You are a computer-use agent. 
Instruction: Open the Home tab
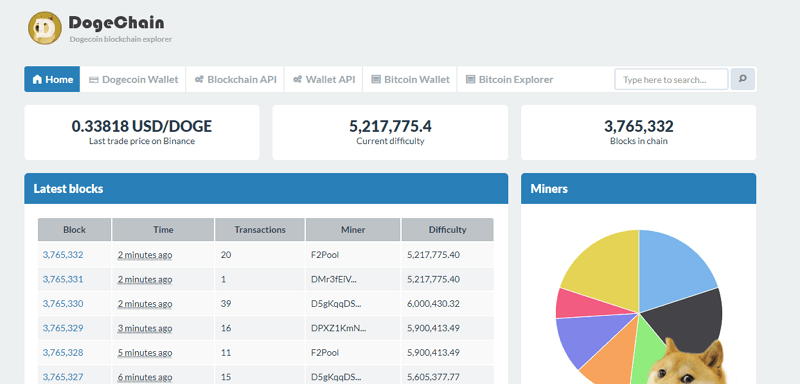(52, 79)
